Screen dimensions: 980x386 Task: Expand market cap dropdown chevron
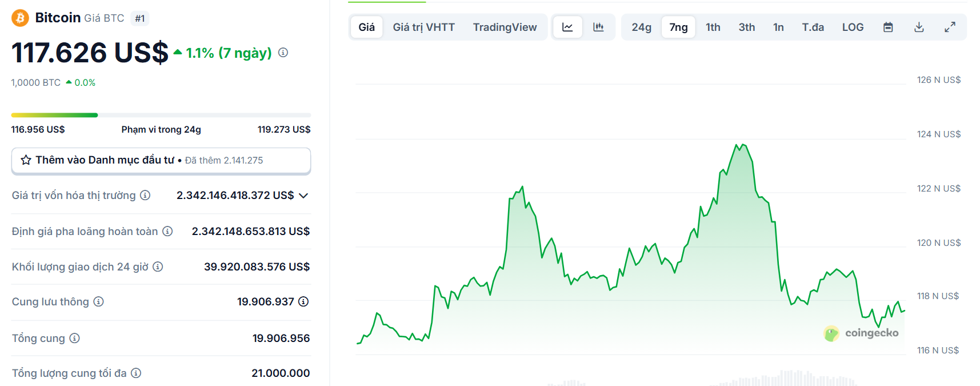(303, 196)
